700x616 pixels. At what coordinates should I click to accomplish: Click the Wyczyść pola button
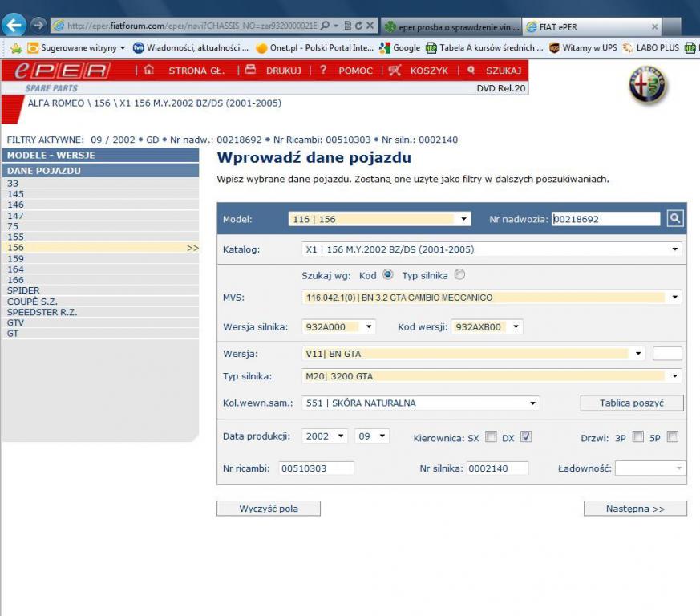pos(269,509)
